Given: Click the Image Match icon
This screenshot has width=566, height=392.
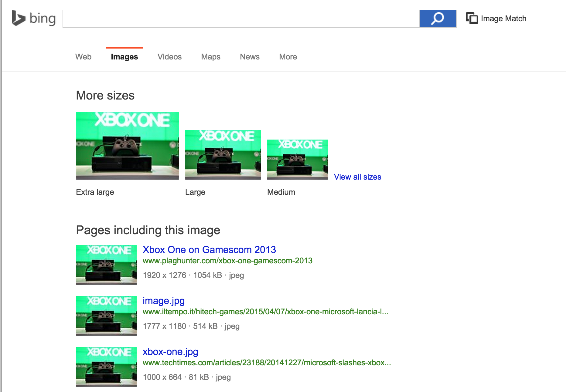Looking at the screenshot, I should click(x=472, y=19).
